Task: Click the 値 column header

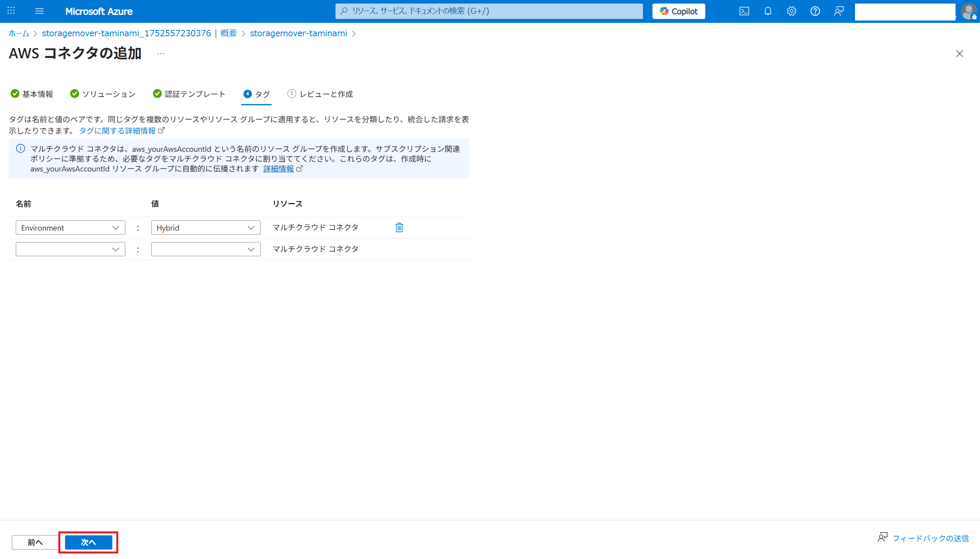Action: (x=155, y=204)
